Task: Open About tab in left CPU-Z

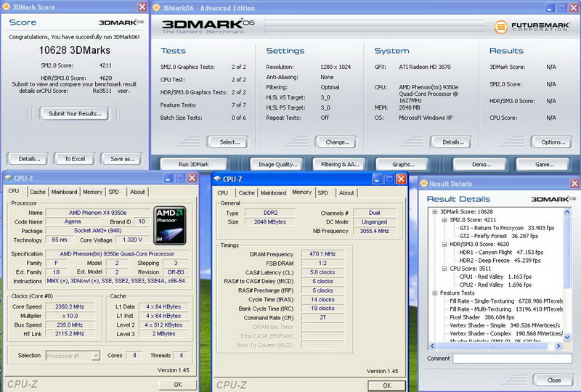Action: pos(137,192)
